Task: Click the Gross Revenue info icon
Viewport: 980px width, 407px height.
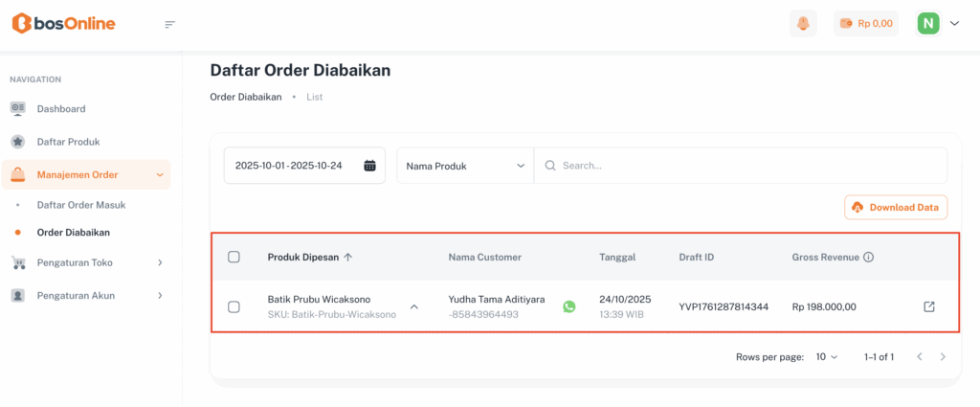Action: point(868,257)
